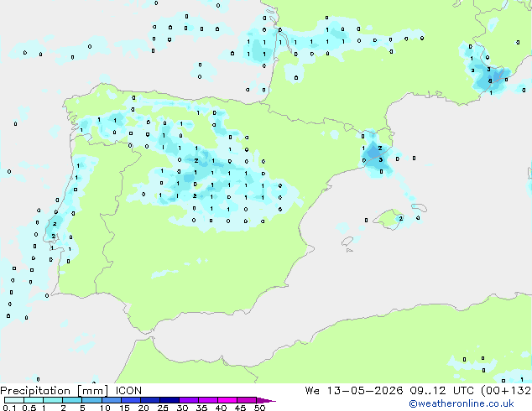The height and width of the screenshot is (411, 532).
Task: Click the legend label '50'
Action: [x=260, y=408]
